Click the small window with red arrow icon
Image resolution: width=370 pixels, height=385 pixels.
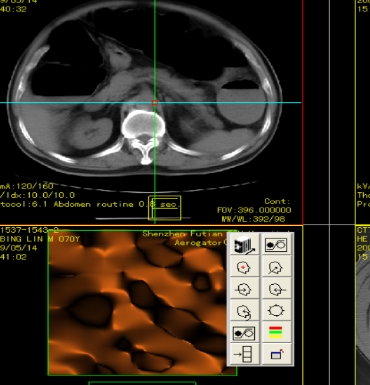(276, 354)
